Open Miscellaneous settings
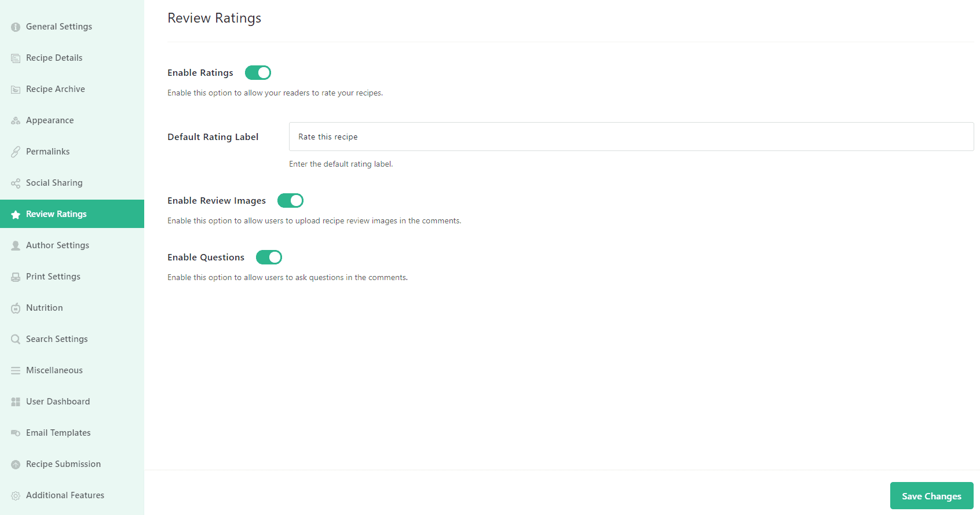The image size is (980, 515). coord(72,370)
